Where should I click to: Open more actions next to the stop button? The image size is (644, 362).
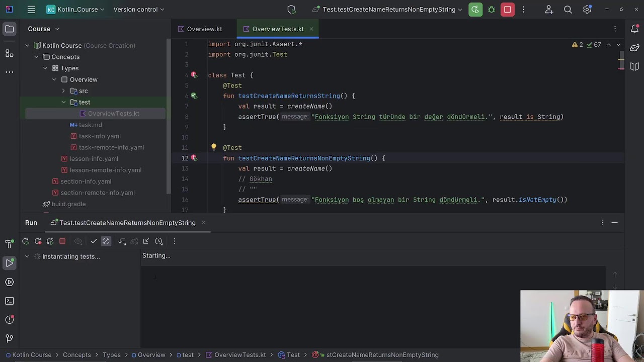(524, 10)
